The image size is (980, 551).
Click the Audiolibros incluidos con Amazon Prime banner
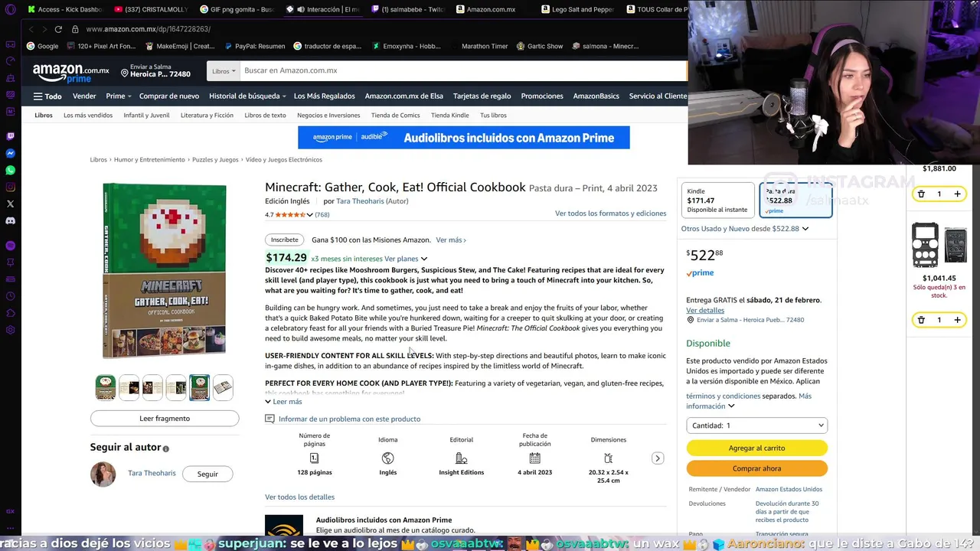click(x=464, y=138)
